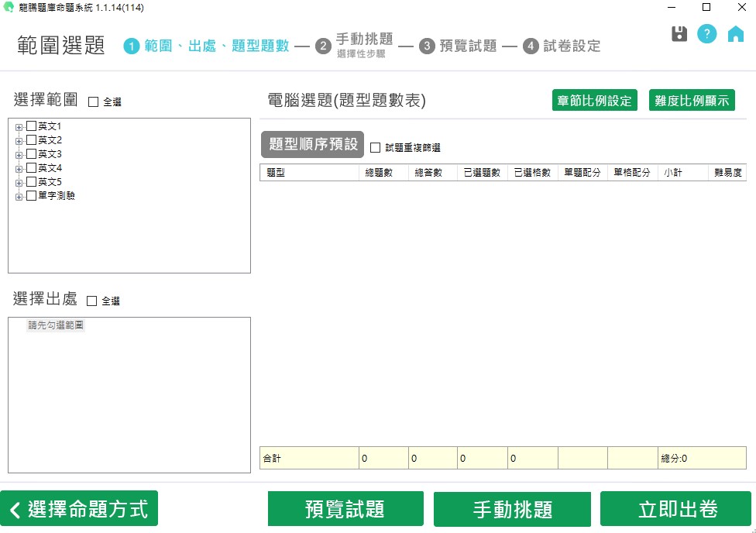Image resolution: width=756 pixels, height=533 pixels.
Task: Click the 難度比例顯示 button
Action: [x=692, y=101]
